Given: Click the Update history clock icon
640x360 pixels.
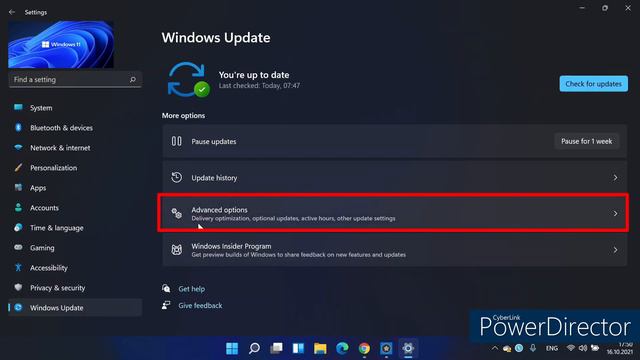Looking at the screenshot, I should (x=176, y=178).
